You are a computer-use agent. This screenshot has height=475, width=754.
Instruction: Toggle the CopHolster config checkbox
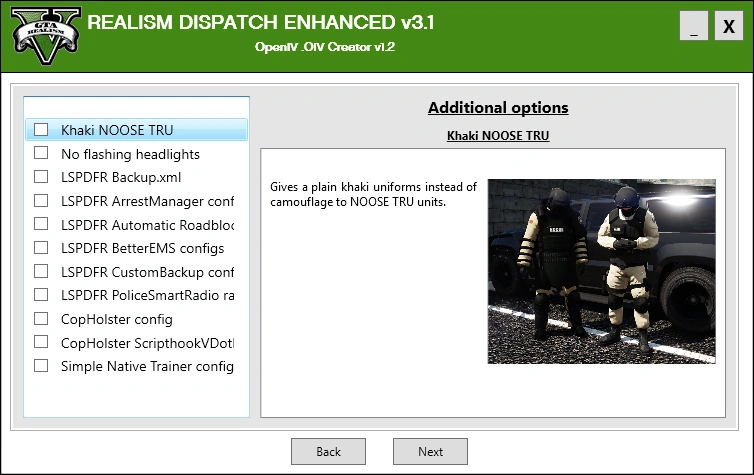pos(41,318)
